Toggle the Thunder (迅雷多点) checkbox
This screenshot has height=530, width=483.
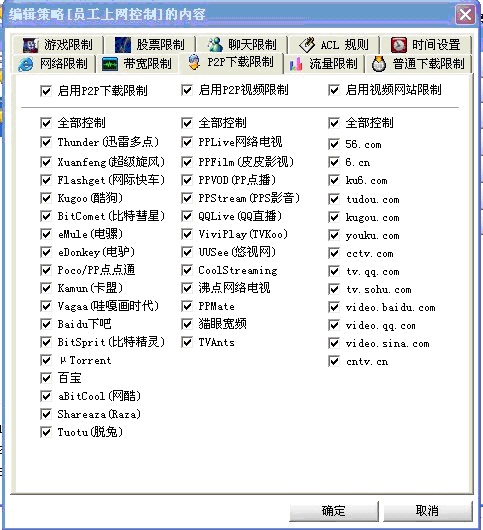(x=46, y=142)
